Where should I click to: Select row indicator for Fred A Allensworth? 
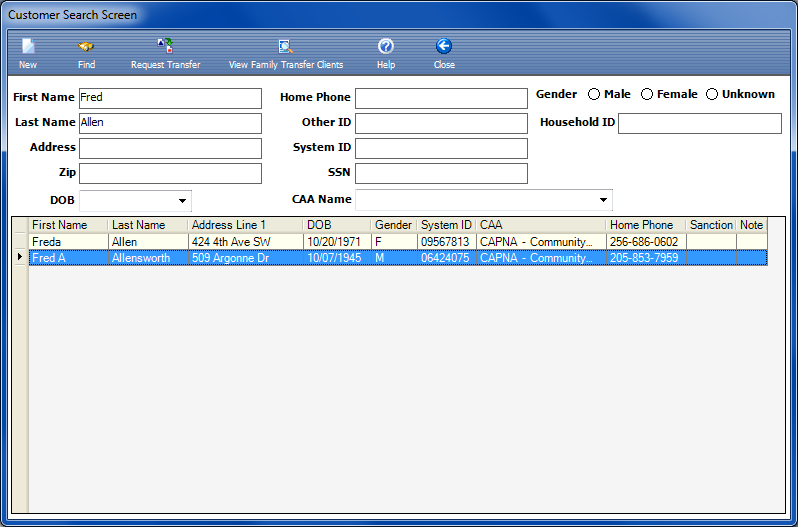20,258
